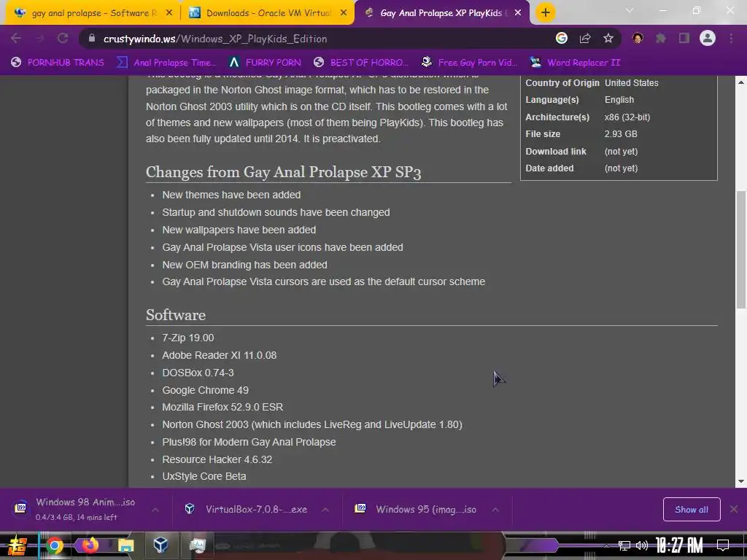Open the Google icon in address bar
Screen dimensions: 747x560
(562, 39)
